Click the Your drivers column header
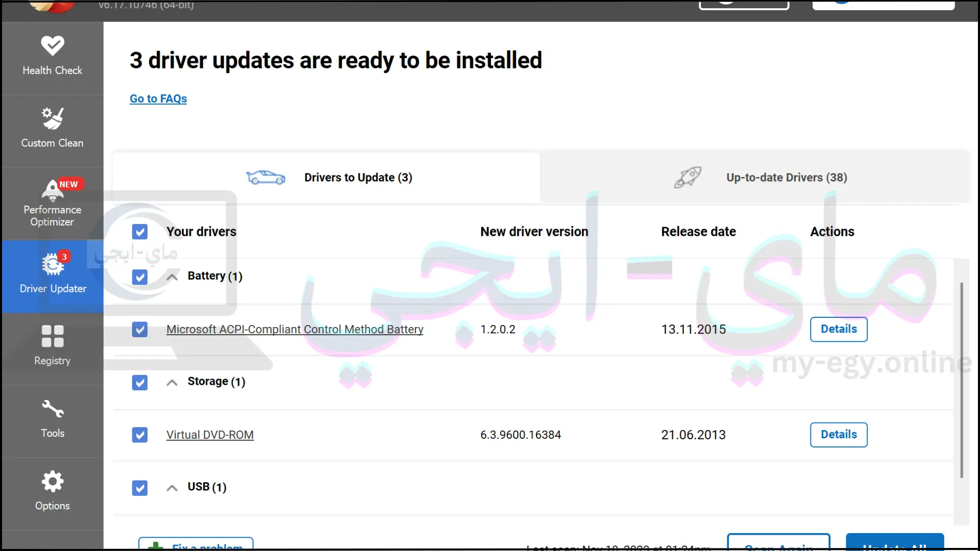This screenshot has width=980, height=551. (201, 232)
